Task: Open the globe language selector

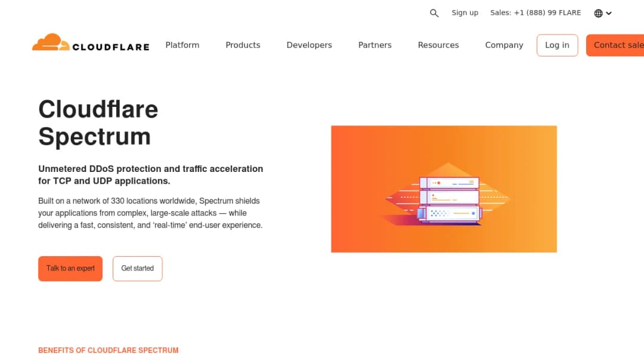Action: tap(599, 13)
